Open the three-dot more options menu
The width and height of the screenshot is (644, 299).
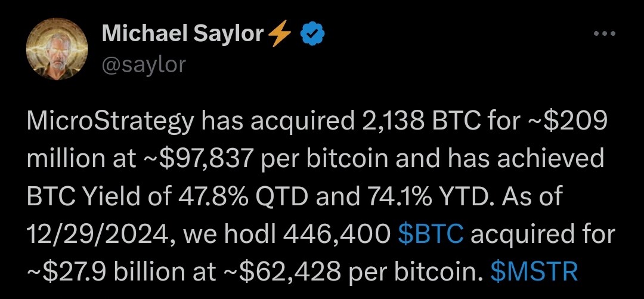(605, 33)
